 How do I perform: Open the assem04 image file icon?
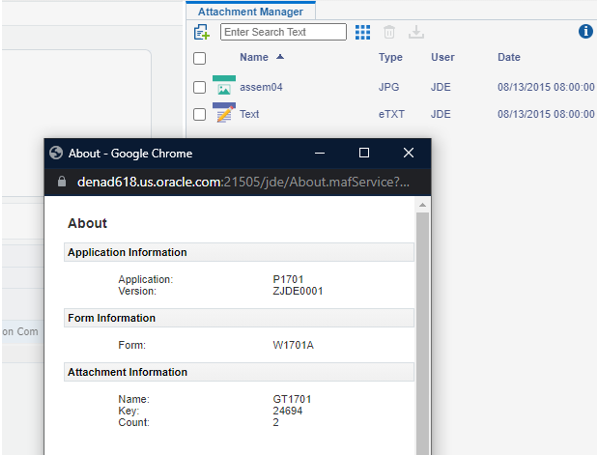(224, 85)
